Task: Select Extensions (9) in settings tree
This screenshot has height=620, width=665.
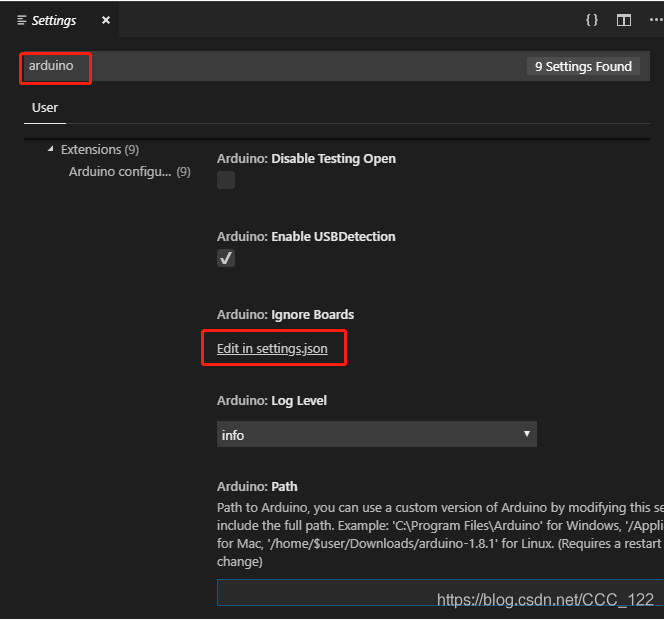Action: (x=100, y=150)
